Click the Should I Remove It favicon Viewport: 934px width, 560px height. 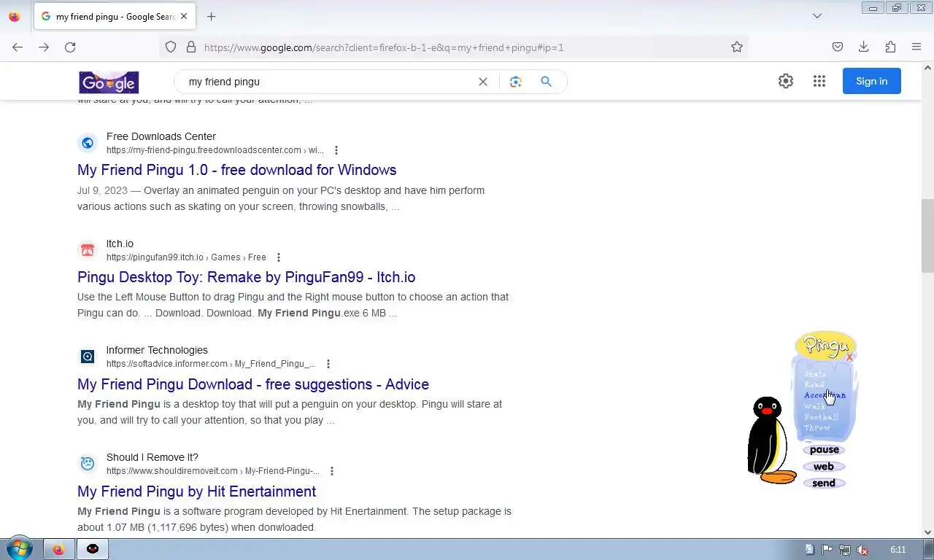(88, 464)
